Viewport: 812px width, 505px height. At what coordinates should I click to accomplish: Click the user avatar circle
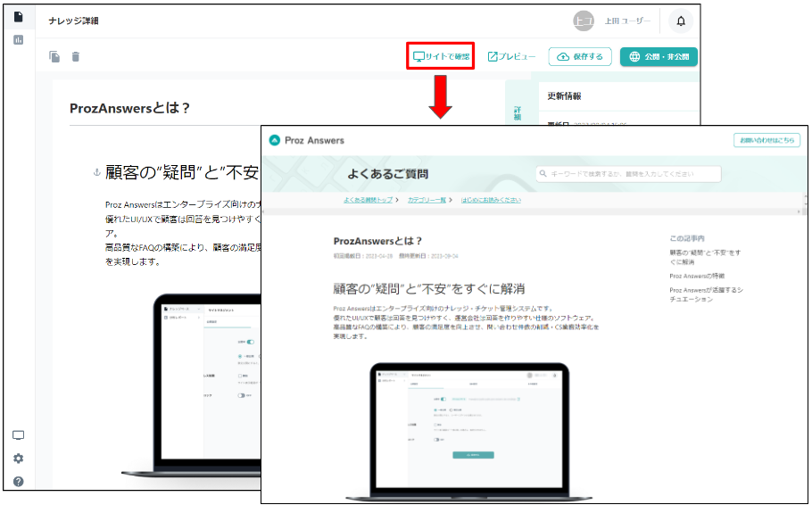pos(584,21)
